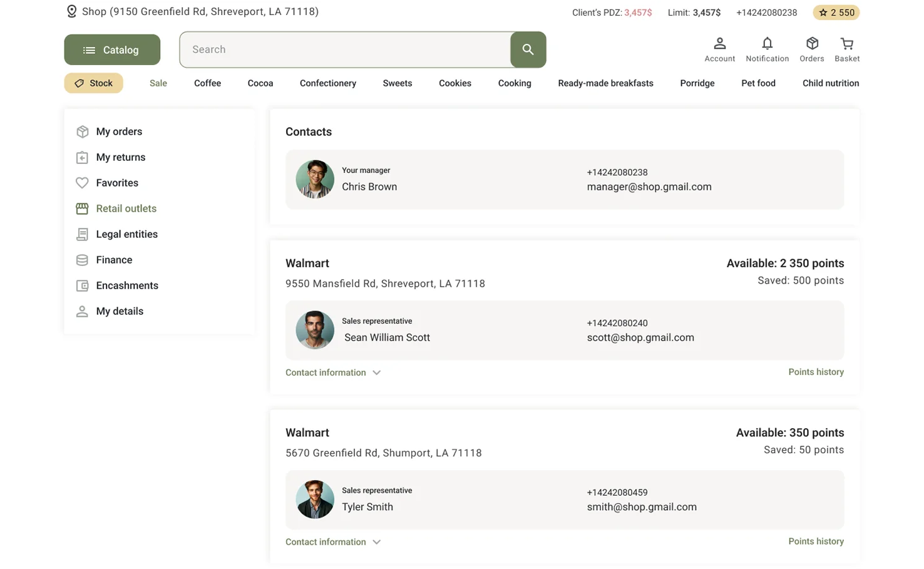This screenshot has height=569, width=924.
Task: Click into the Search input field
Action: click(x=345, y=49)
